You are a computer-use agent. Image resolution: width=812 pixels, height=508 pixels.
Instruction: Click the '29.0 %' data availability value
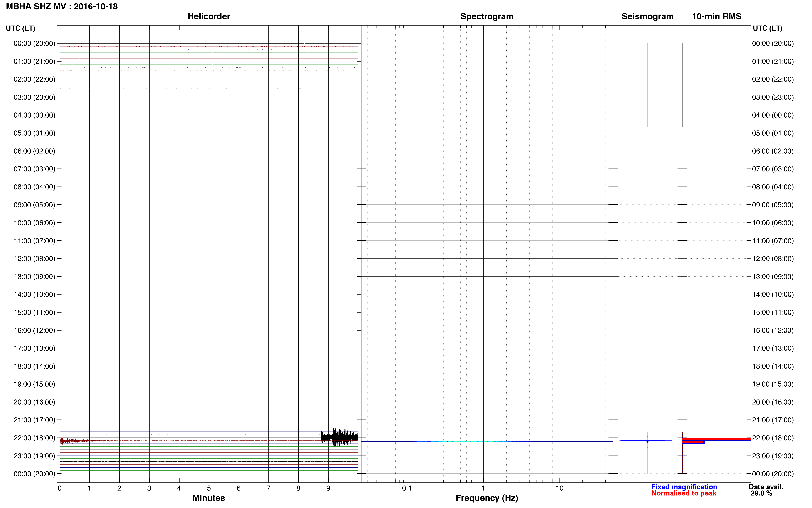coord(761,493)
